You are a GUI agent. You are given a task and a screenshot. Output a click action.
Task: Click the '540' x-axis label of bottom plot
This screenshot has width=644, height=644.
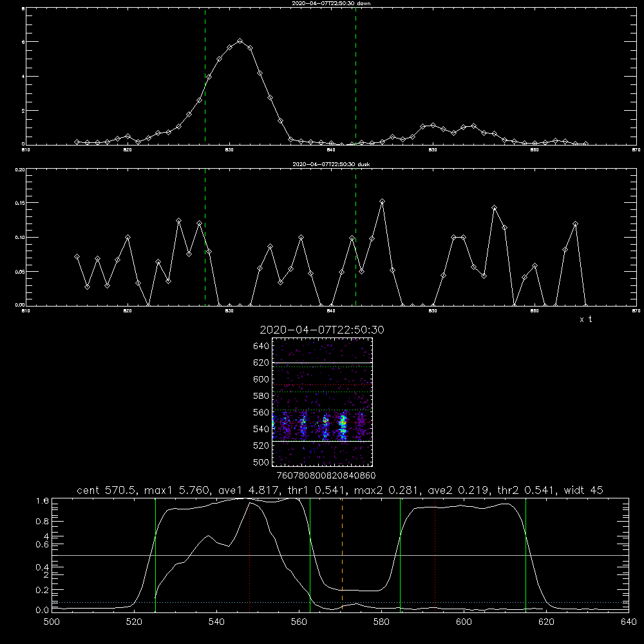coord(216,622)
